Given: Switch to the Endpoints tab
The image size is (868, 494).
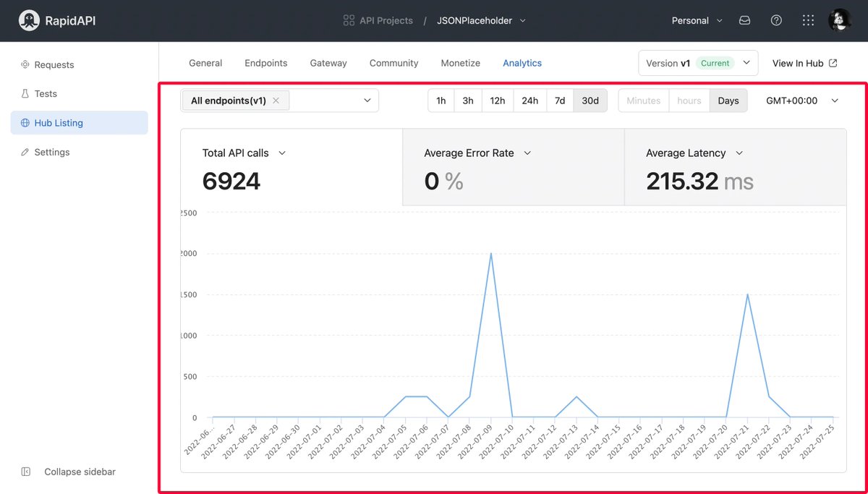Looking at the screenshot, I should coord(265,63).
